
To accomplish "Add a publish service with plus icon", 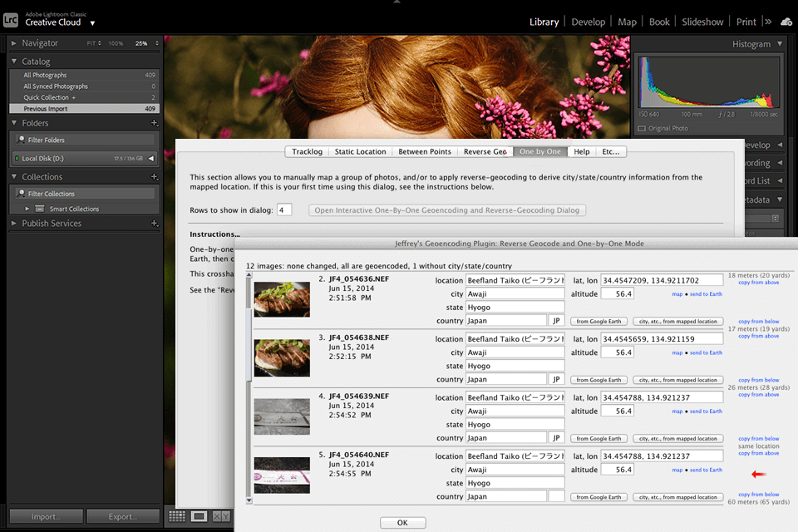I will point(155,224).
